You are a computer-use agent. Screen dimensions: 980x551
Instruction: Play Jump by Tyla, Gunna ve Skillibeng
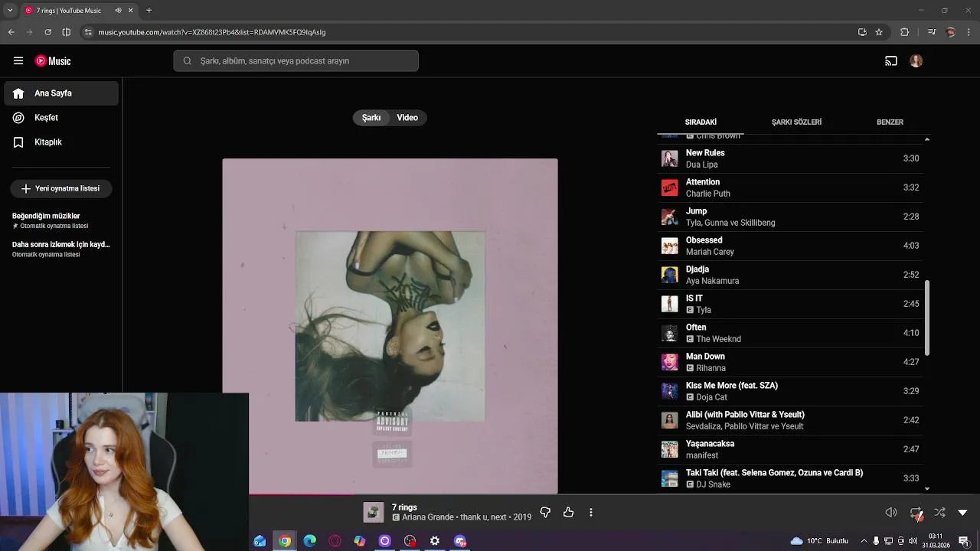[790, 217]
